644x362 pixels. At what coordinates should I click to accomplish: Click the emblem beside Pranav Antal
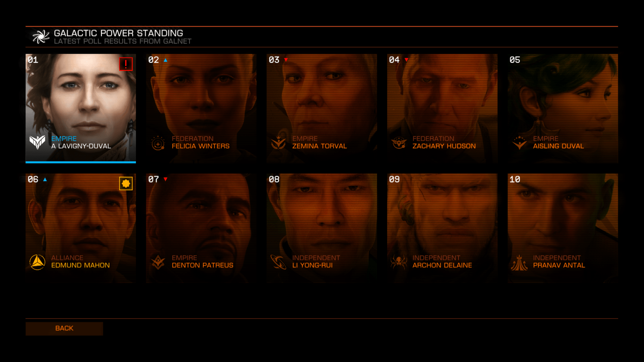pyautogui.click(x=519, y=262)
